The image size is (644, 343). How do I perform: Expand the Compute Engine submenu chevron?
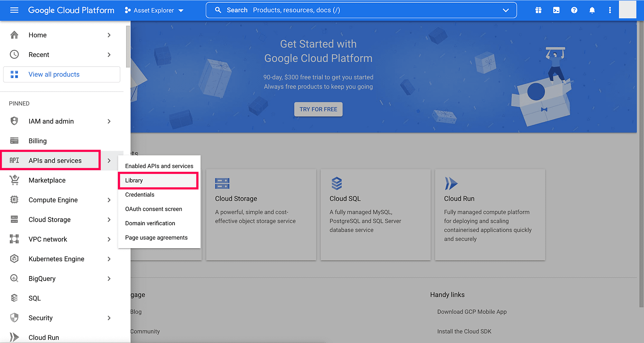coord(109,200)
